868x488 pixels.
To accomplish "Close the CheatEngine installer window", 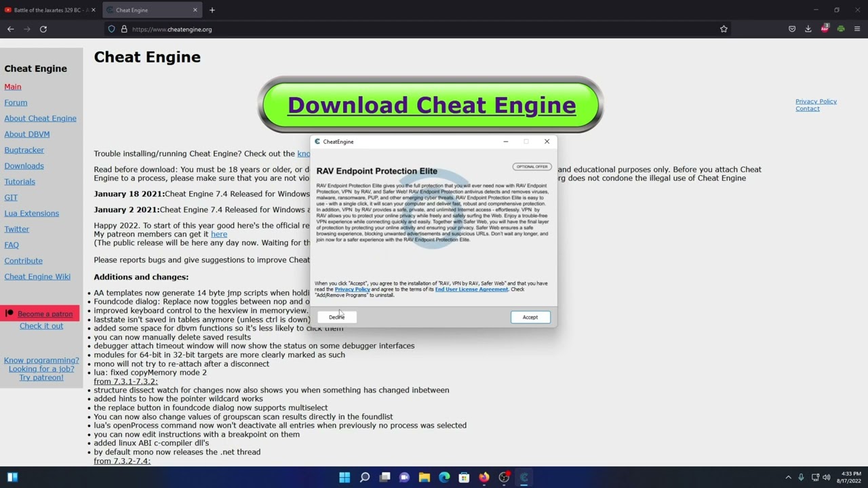I will click(x=547, y=142).
